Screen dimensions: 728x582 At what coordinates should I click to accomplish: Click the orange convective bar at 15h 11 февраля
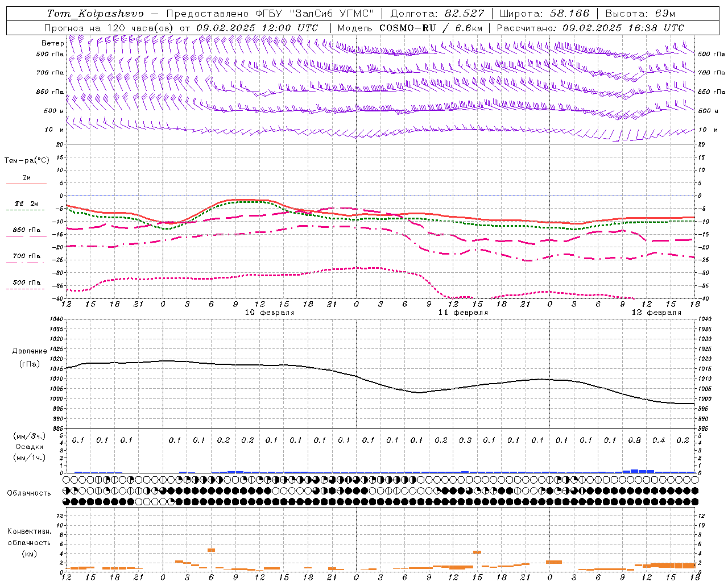(x=477, y=552)
